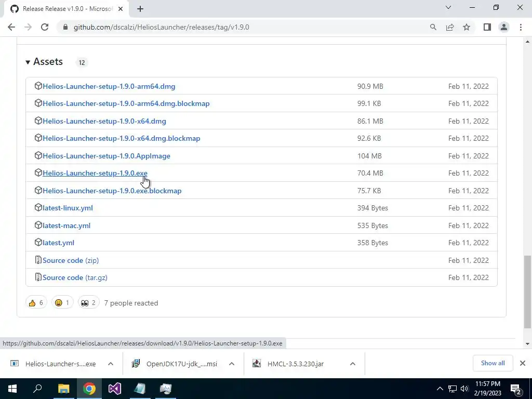Close the Release v1.9.0 tab

pyautogui.click(x=121, y=9)
